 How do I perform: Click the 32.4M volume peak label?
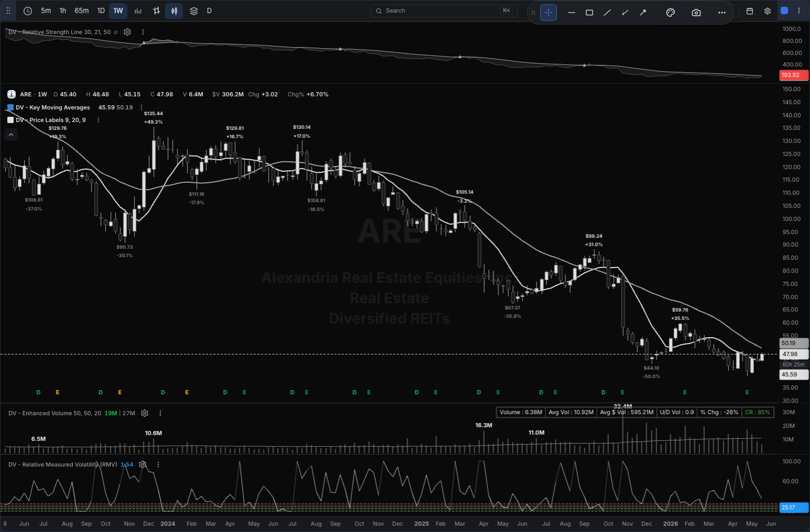tap(622, 406)
